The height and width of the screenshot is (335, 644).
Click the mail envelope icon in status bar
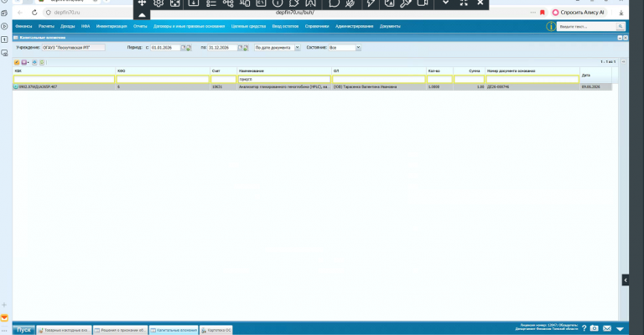pyautogui.click(x=607, y=328)
